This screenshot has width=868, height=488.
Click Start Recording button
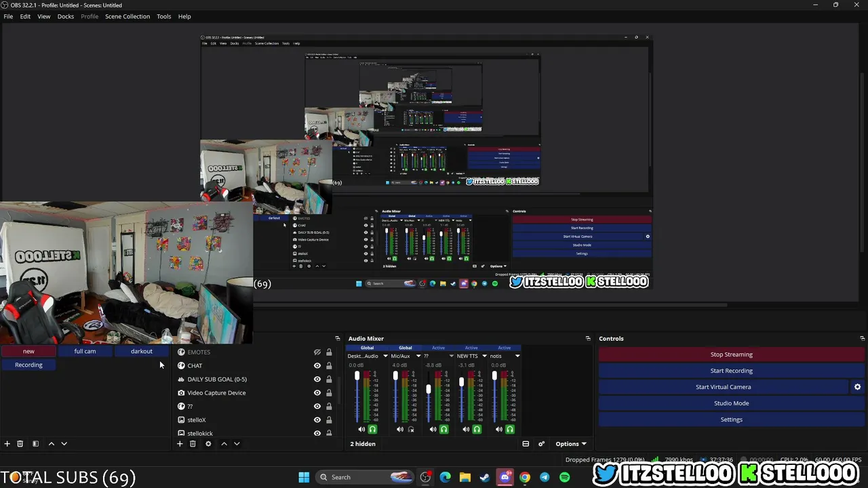732,371
